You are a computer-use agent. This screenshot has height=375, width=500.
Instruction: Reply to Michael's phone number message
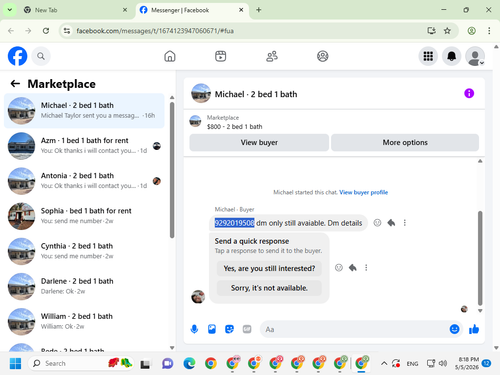point(391,223)
